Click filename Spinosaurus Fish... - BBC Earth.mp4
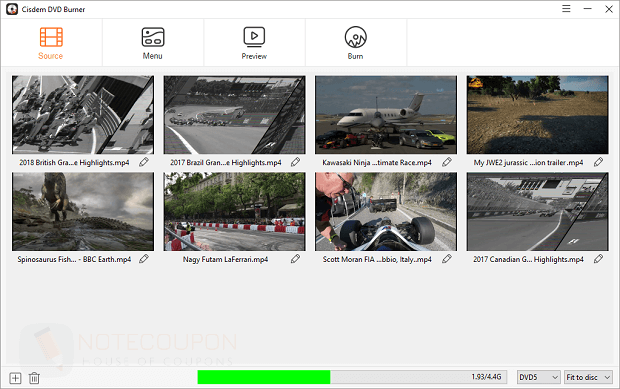This screenshot has height=389, width=620. [x=74, y=259]
